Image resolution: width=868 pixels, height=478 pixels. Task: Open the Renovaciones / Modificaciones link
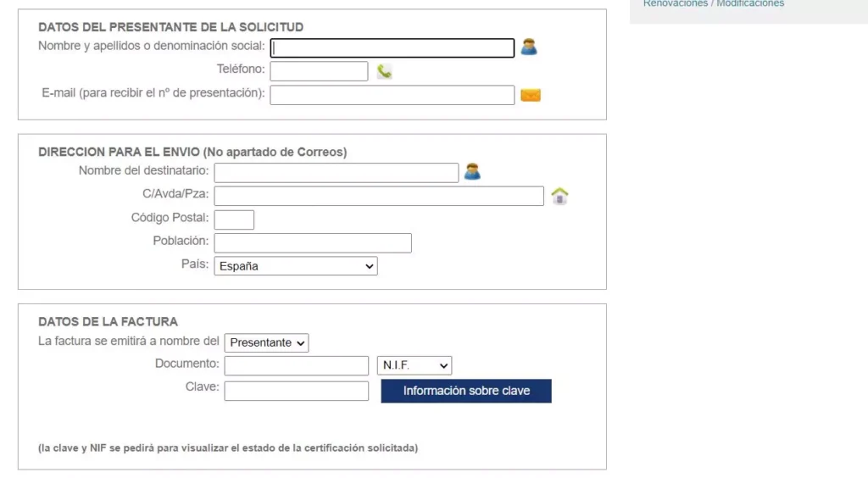pyautogui.click(x=714, y=3)
